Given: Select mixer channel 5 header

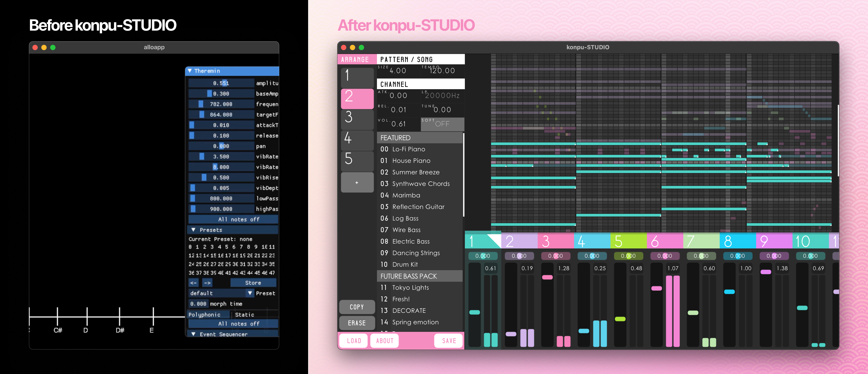Looking at the screenshot, I should pyautogui.click(x=628, y=241).
